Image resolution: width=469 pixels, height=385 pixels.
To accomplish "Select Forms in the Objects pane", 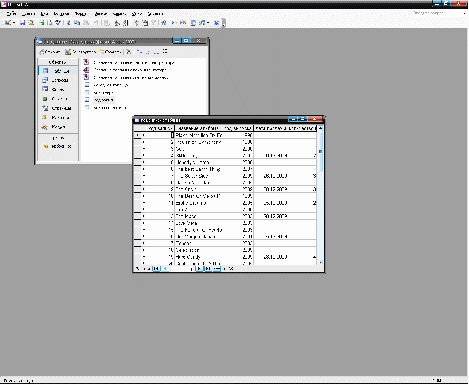I will [58, 90].
